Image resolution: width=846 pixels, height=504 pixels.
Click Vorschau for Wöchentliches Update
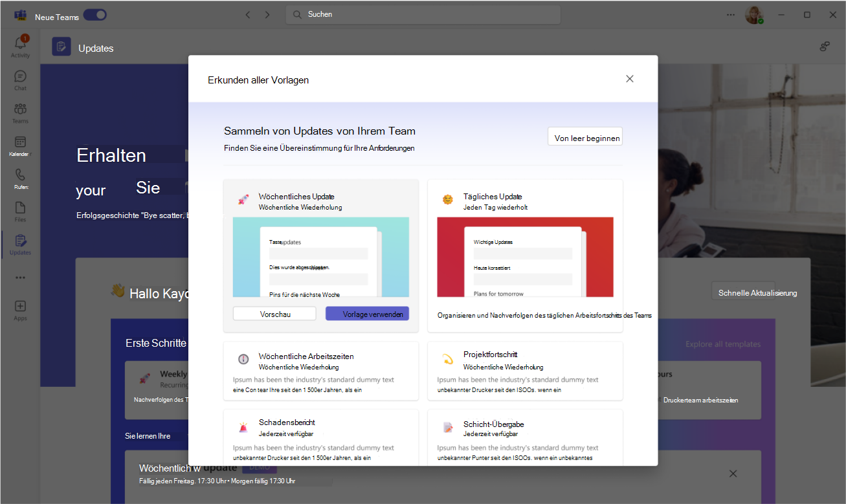274,314
